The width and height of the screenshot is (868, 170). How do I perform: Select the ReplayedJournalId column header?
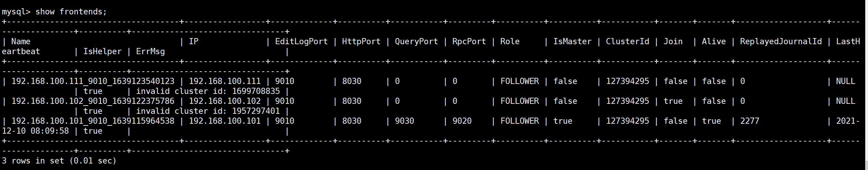coord(781,42)
